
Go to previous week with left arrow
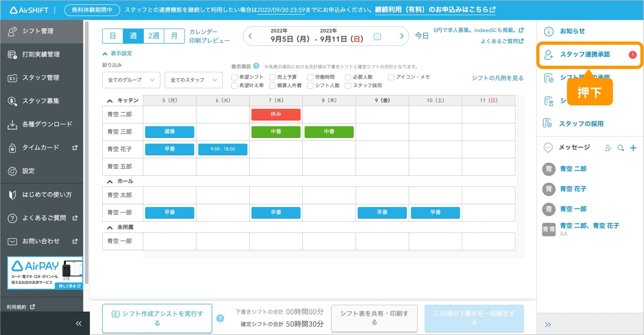pos(250,36)
